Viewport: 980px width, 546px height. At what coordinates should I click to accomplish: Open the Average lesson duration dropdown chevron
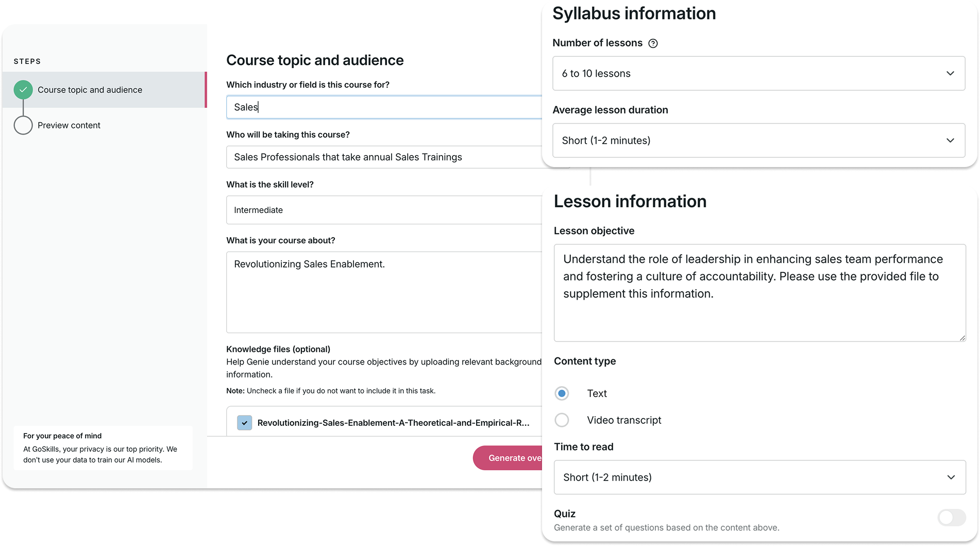[x=951, y=140]
